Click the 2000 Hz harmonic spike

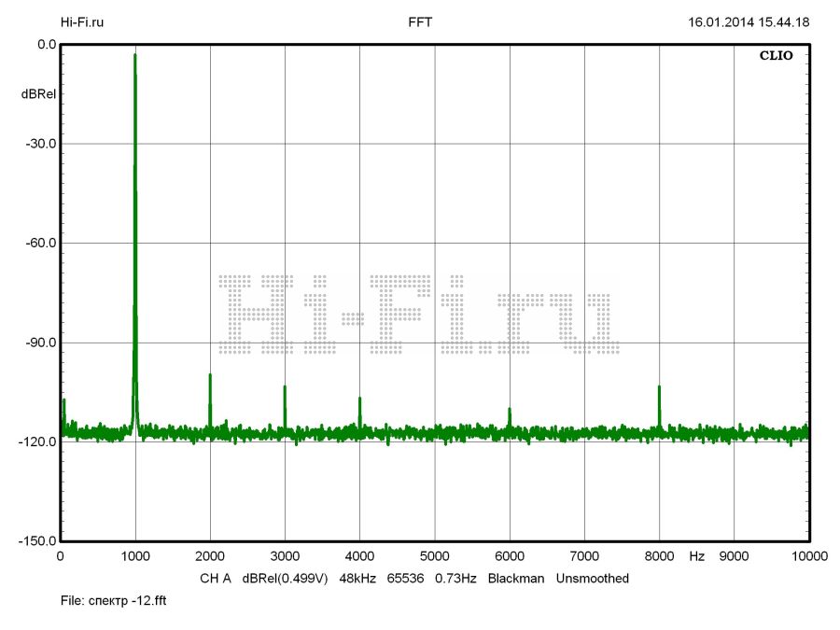click(x=210, y=376)
